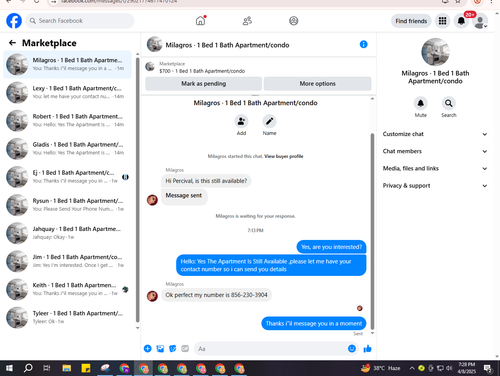Viewport: 500px width, 376px height.
Task: Edit chat name with pencil icon
Action: pyautogui.click(x=269, y=121)
